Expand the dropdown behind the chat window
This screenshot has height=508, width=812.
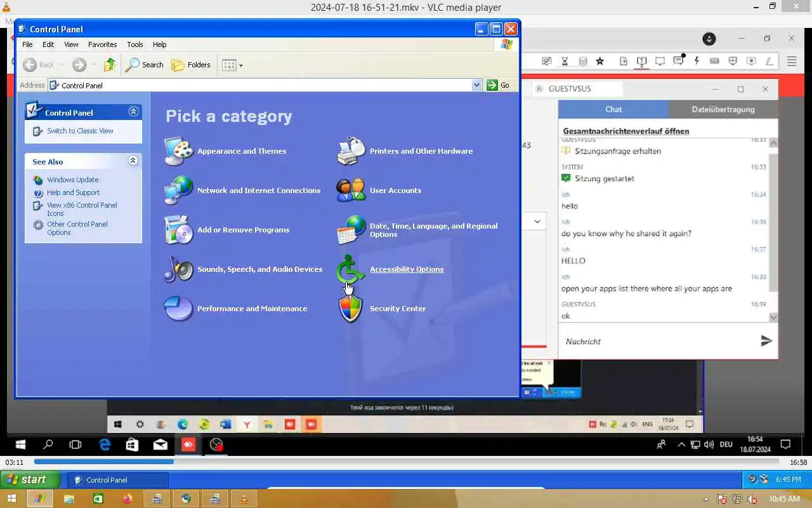tap(537, 222)
